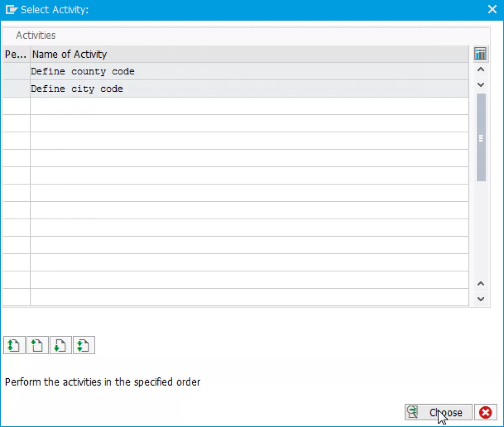
Task: Click the vertical scrollbar thumb of the activities table
Action: click(481, 137)
